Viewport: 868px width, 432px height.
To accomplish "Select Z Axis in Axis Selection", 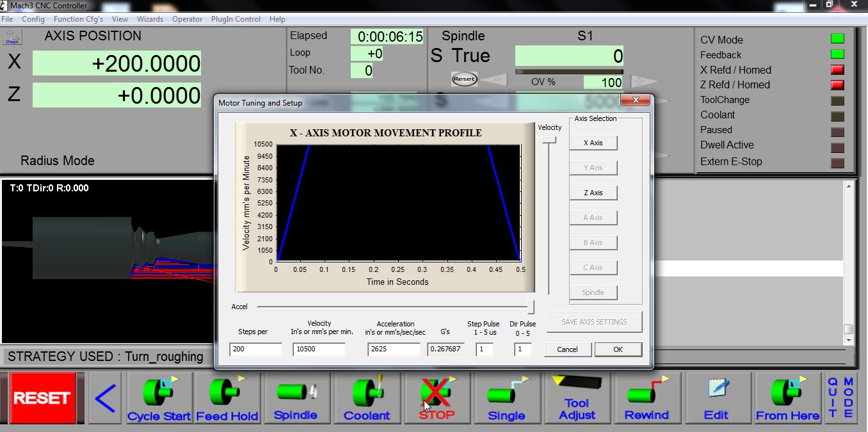I will (593, 193).
